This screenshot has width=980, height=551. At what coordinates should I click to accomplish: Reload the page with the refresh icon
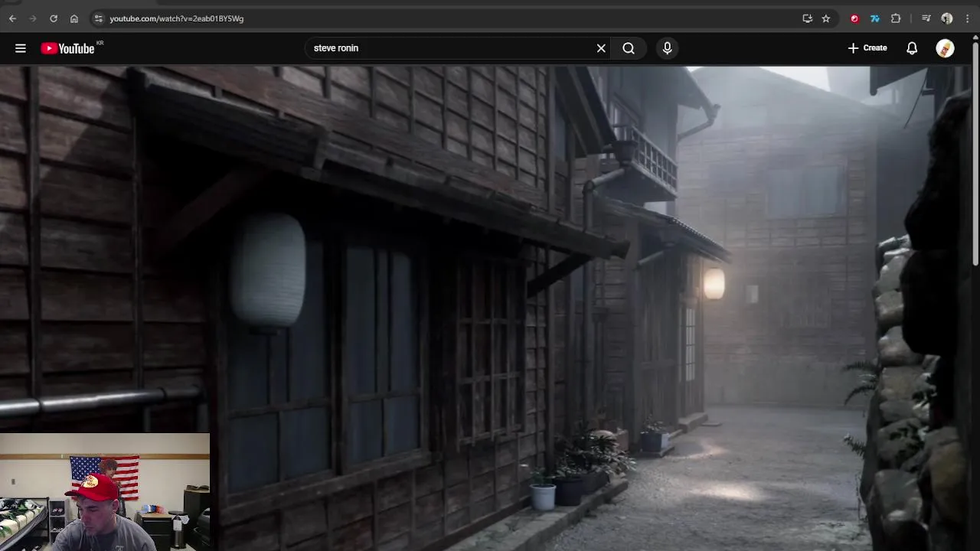[54, 18]
